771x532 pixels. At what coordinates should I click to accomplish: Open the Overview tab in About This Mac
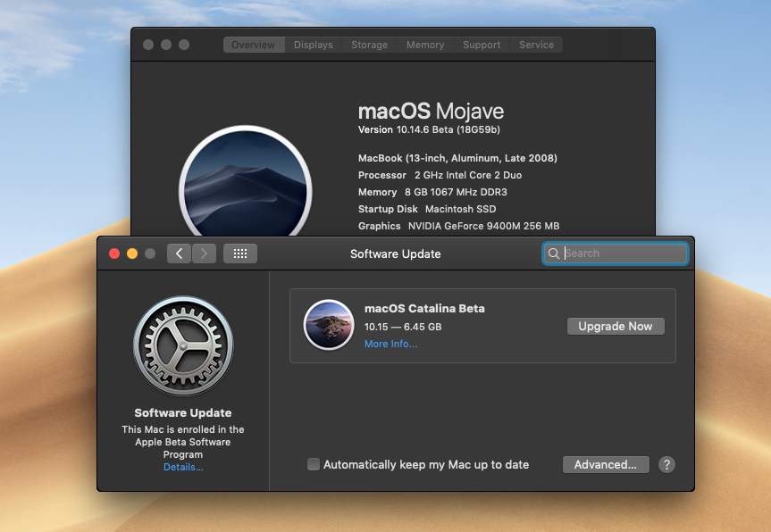click(254, 45)
